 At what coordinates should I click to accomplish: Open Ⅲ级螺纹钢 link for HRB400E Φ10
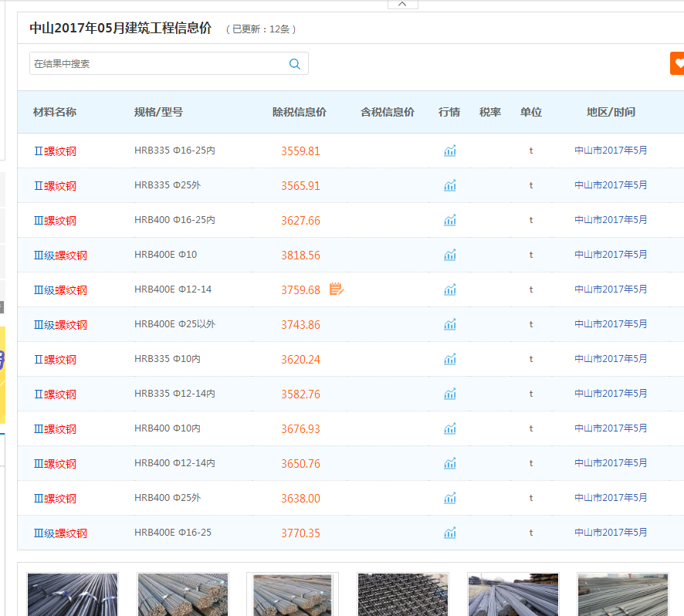61,256
